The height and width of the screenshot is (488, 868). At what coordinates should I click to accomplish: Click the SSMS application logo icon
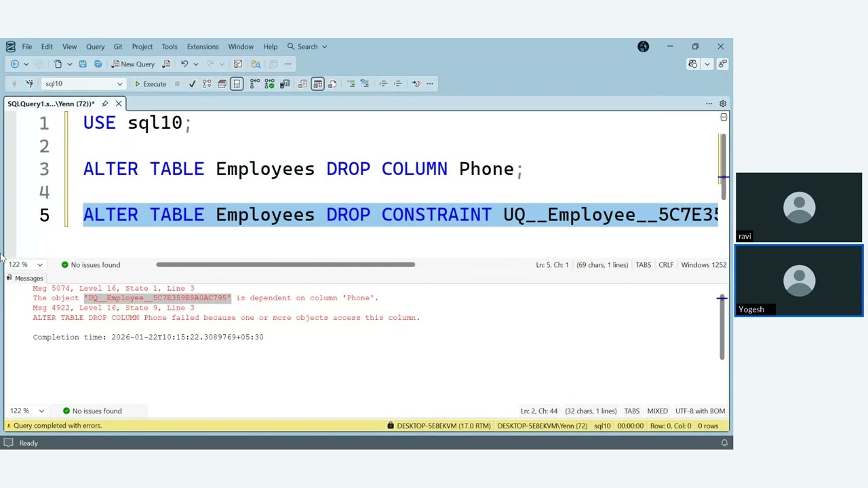coord(10,47)
